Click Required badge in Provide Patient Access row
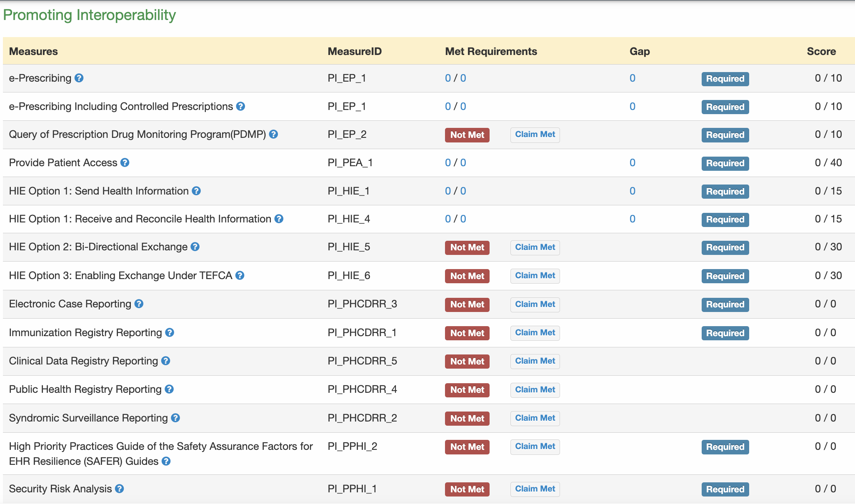The height and width of the screenshot is (504, 855). pos(725,163)
